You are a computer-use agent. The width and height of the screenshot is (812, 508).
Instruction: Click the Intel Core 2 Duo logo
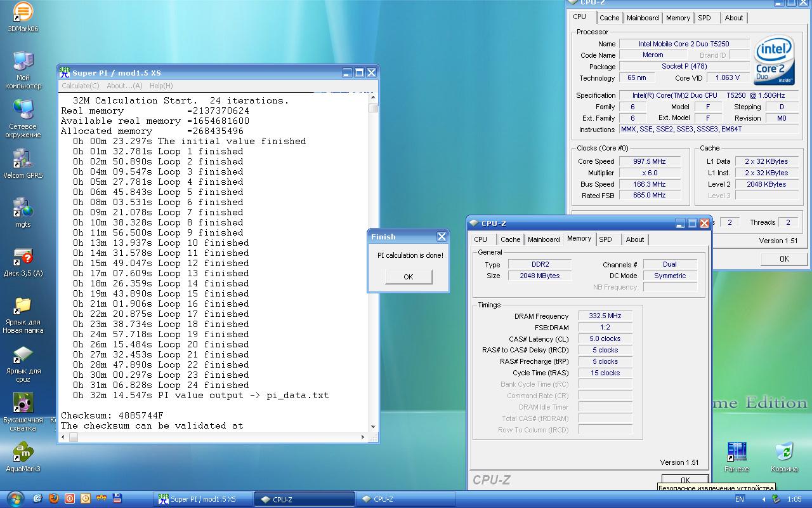click(x=774, y=61)
